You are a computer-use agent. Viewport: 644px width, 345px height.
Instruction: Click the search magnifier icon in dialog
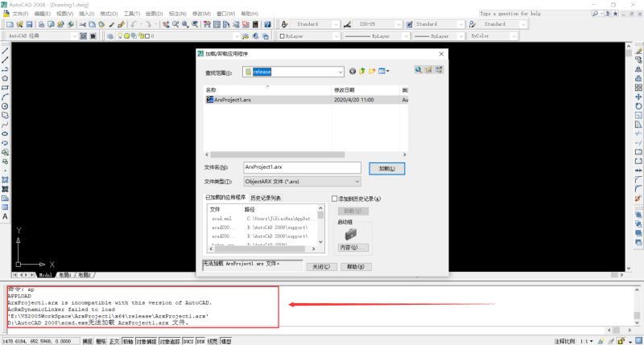point(418,70)
